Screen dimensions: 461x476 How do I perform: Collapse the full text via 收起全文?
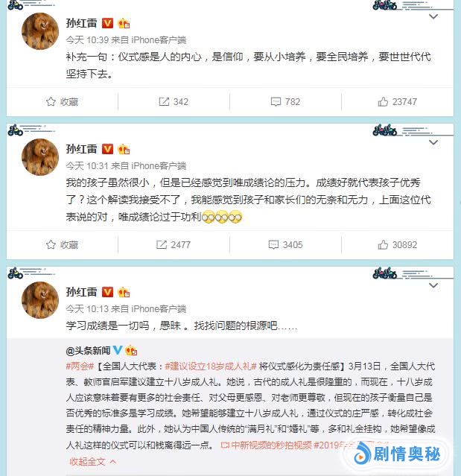92,461
